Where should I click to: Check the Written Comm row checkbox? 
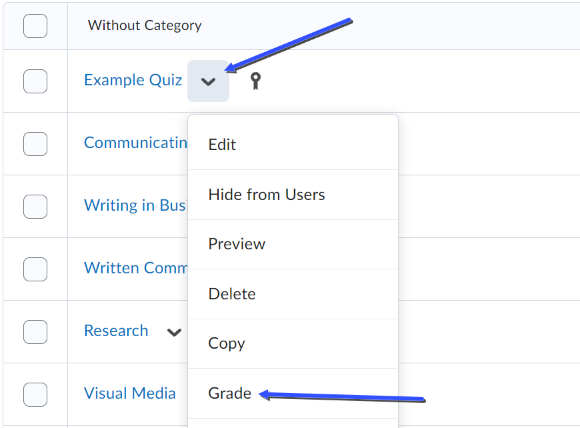pos(35,269)
